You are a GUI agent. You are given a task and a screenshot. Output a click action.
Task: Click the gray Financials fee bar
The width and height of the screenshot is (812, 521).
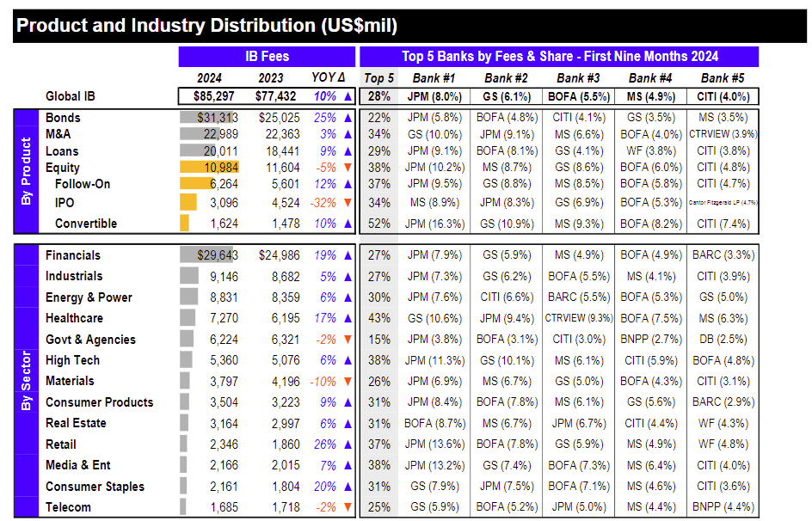click(206, 255)
